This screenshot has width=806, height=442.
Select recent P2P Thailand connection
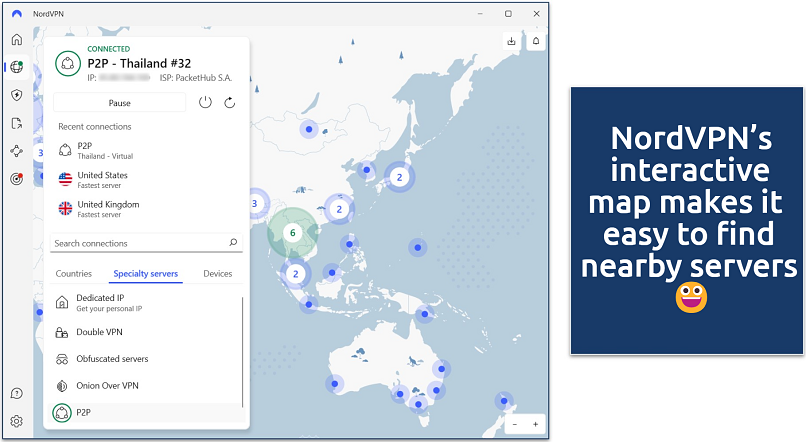coord(146,151)
